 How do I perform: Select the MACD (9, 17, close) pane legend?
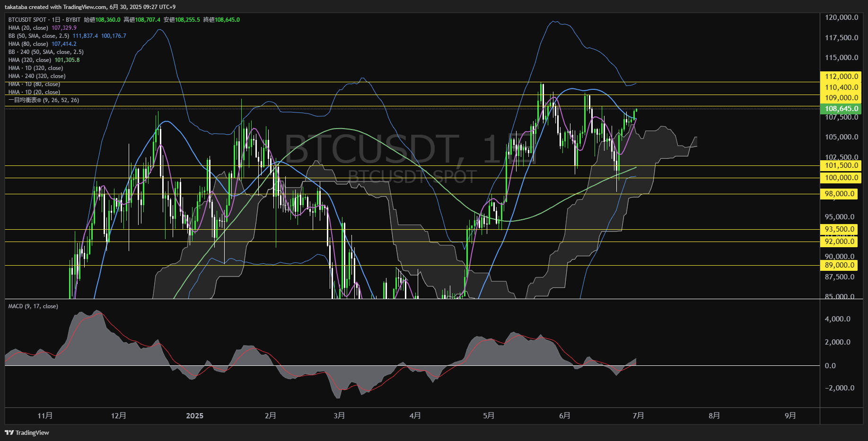(33, 306)
